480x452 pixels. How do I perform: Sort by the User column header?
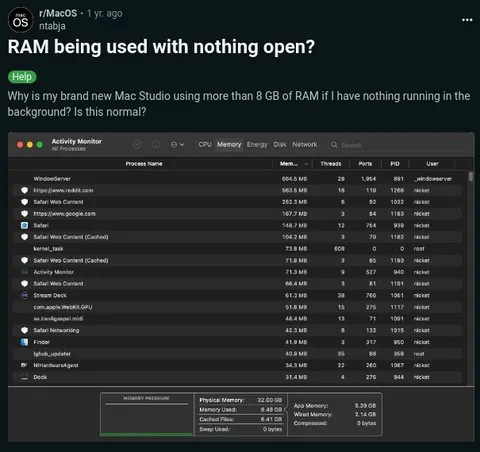432,164
